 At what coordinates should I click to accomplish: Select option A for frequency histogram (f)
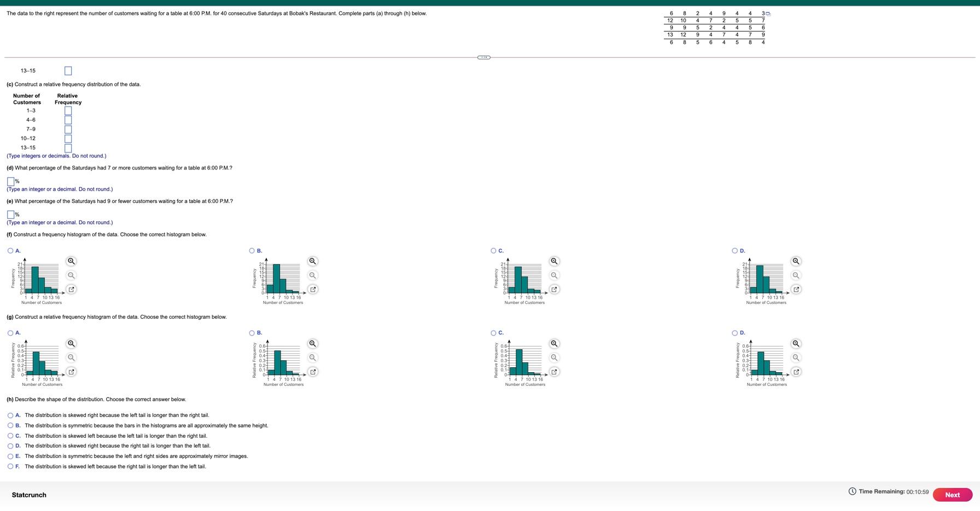click(x=10, y=251)
